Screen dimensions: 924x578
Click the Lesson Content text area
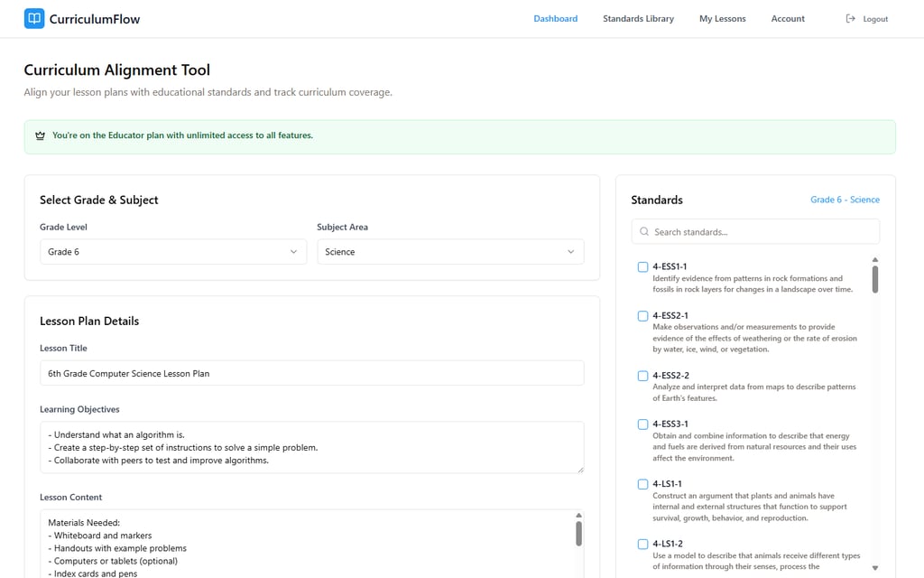click(x=311, y=544)
